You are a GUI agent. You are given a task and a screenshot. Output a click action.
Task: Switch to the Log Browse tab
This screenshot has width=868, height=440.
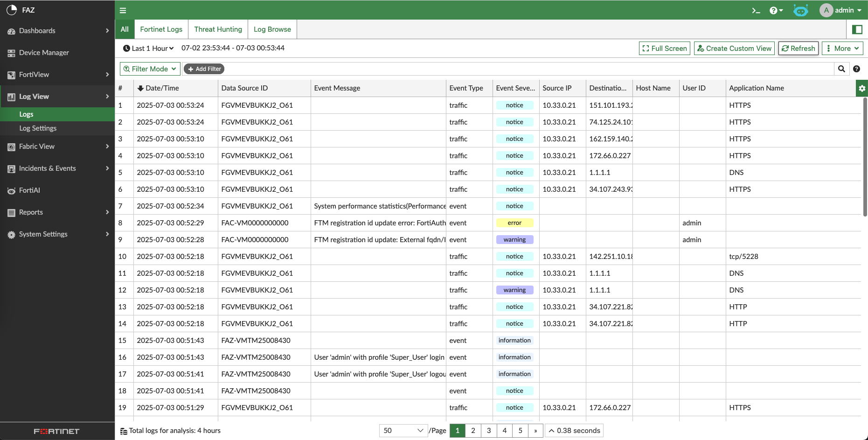pyautogui.click(x=272, y=29)
